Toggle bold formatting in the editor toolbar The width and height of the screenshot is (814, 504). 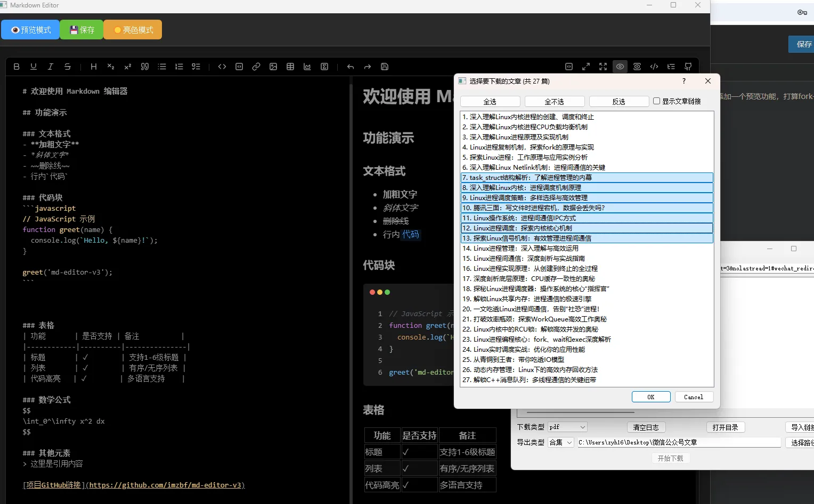17,67
